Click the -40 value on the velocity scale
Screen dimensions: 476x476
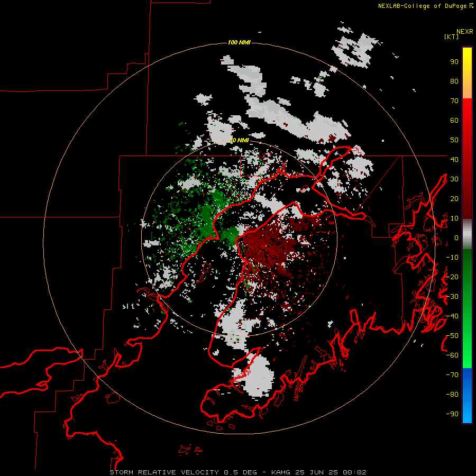452,316
